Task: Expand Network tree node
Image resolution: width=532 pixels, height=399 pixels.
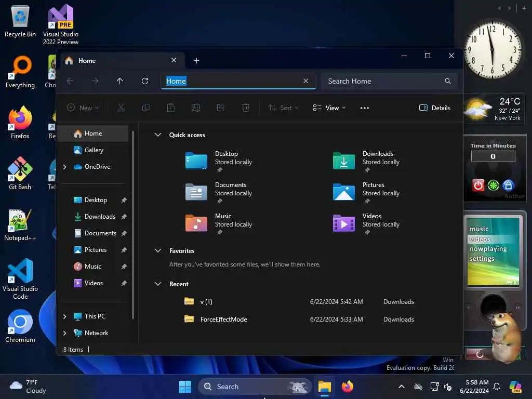Action: (x=64, y=333)
